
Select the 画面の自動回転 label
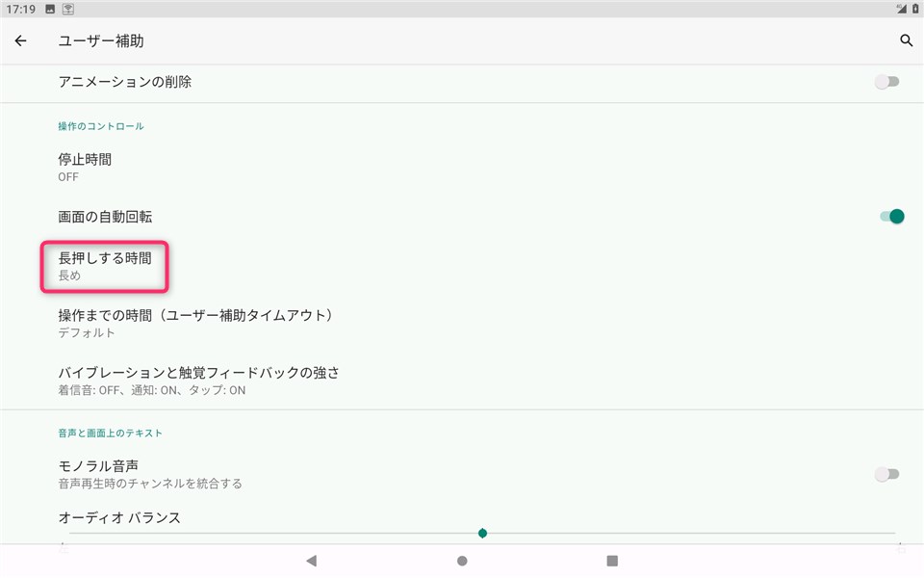pos(105,217)
